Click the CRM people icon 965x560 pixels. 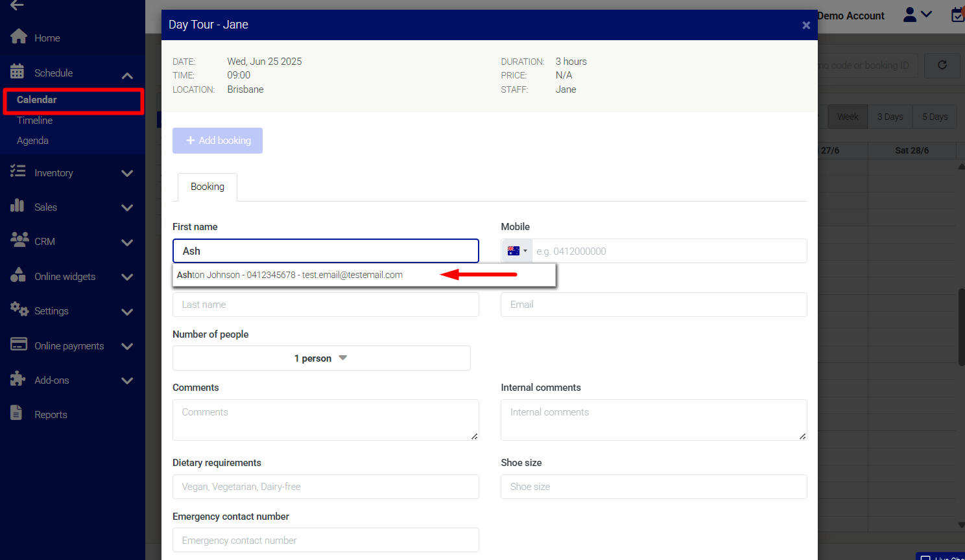pos(19,240)
